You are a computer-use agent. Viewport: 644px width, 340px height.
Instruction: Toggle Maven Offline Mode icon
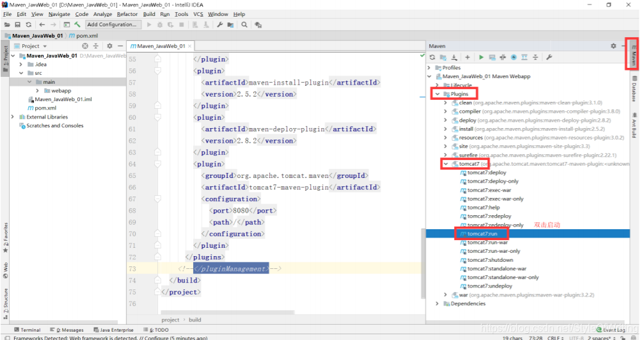pos(503,57)
